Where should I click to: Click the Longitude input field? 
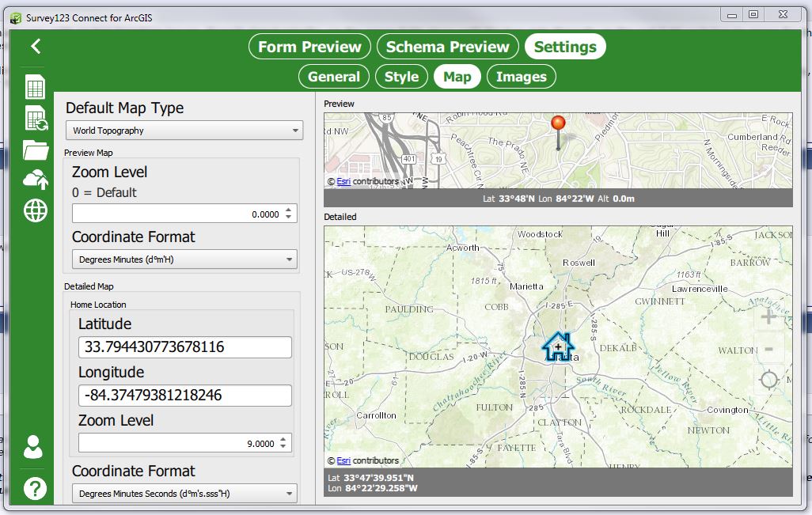[x=185, y=395]
